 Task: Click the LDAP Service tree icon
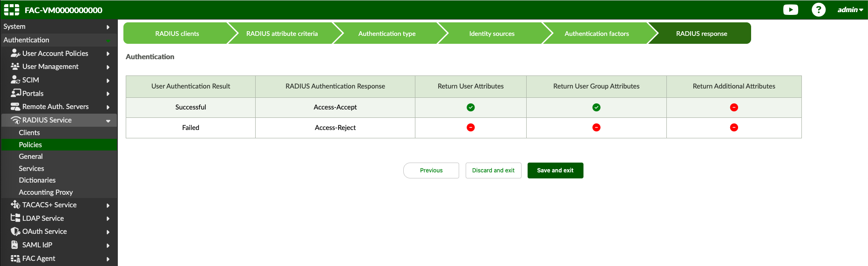[15, 218]
